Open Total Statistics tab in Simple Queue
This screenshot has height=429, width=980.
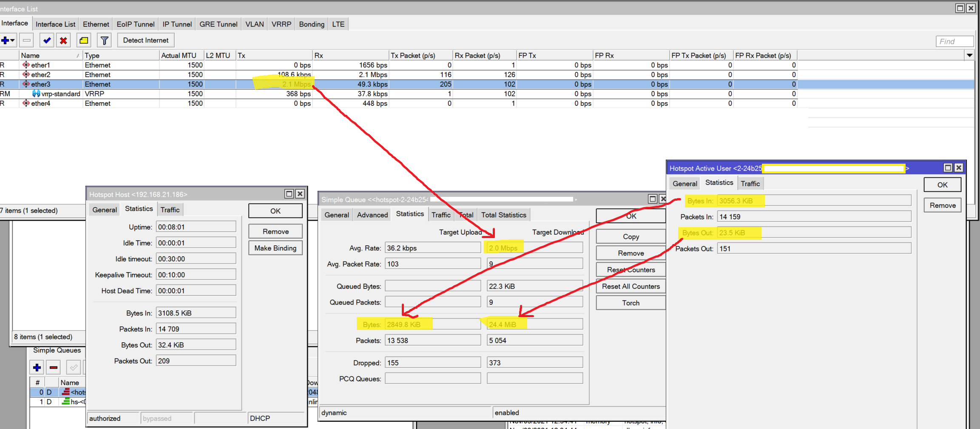504,215
